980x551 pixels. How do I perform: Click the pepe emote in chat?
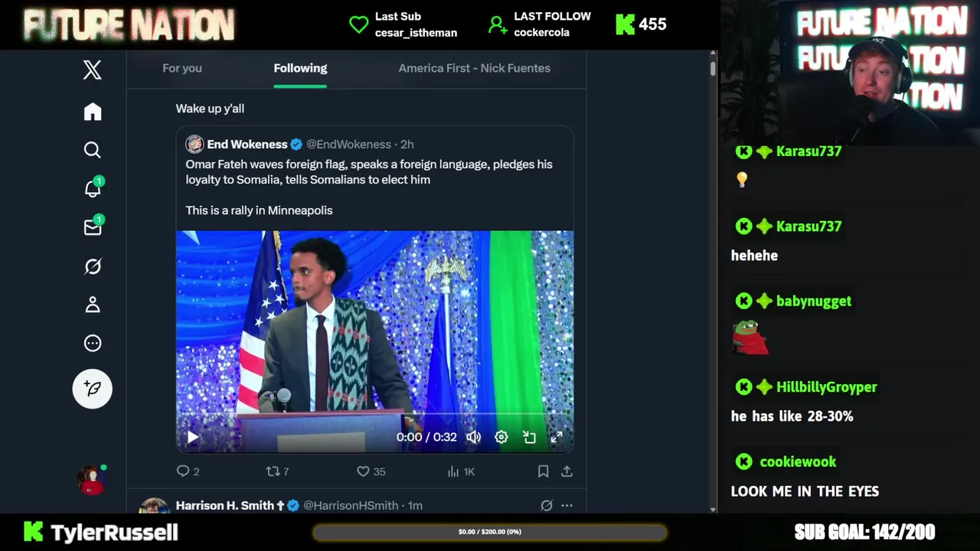(750, 337)
